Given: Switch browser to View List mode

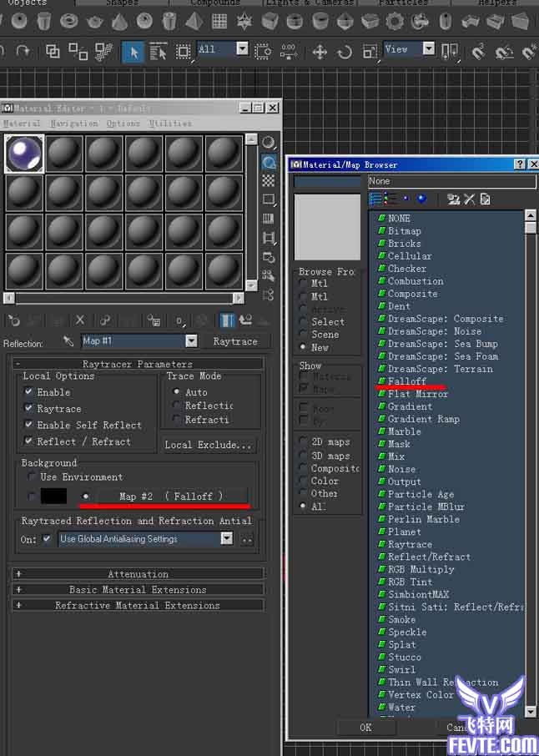Looking at the screenshot, I should [x=375, y=199].
